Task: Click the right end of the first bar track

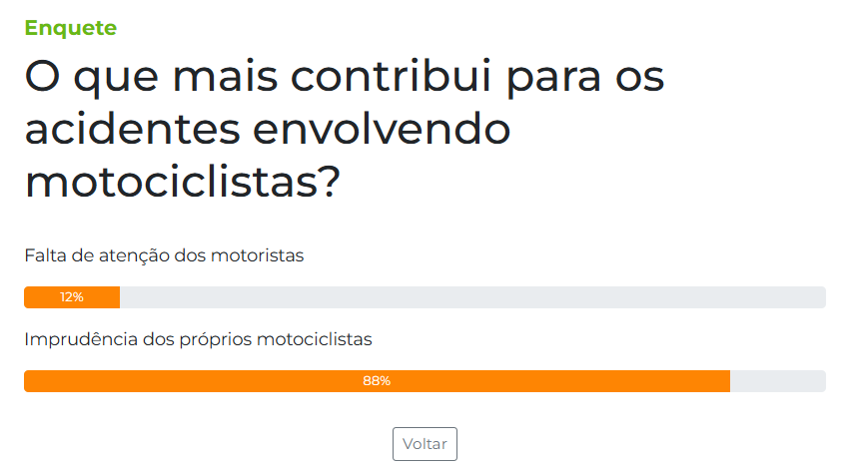Action: point(819,297)
